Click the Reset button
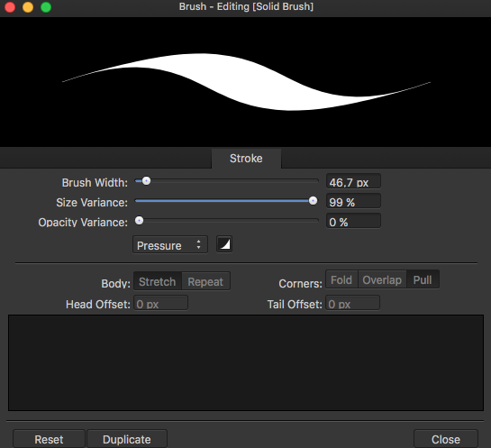The width and height of the screenshot is (491, 448). coord(49,439)
